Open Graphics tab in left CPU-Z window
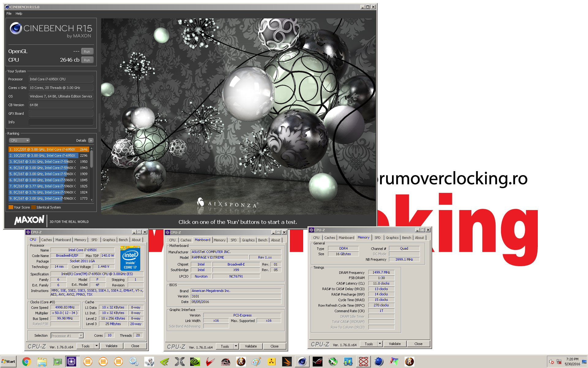 [109, 240]
